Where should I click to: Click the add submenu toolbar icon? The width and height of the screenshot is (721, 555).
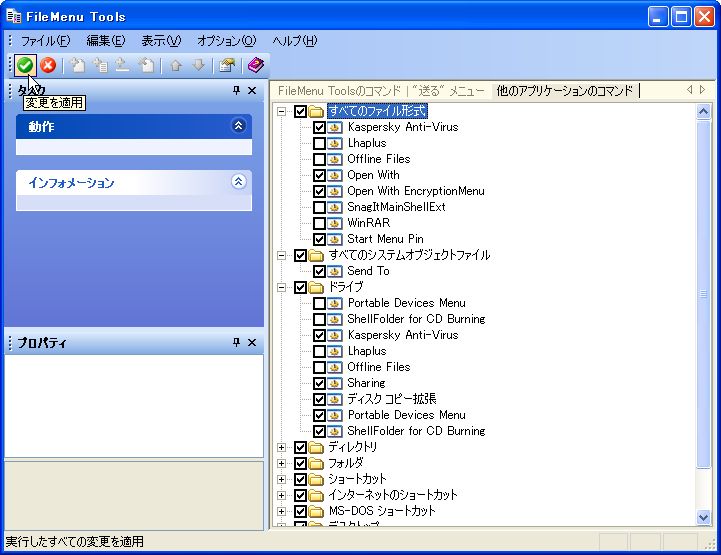100,65
